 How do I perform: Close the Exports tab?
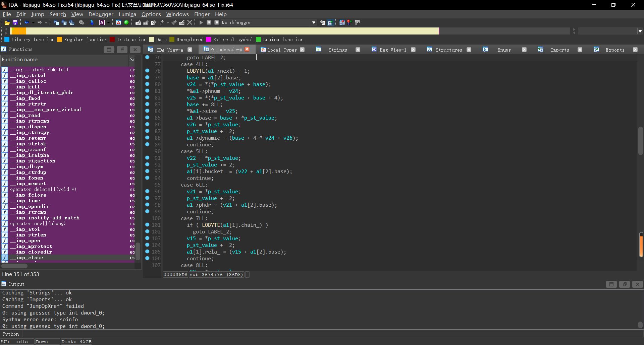pos(635,50)
